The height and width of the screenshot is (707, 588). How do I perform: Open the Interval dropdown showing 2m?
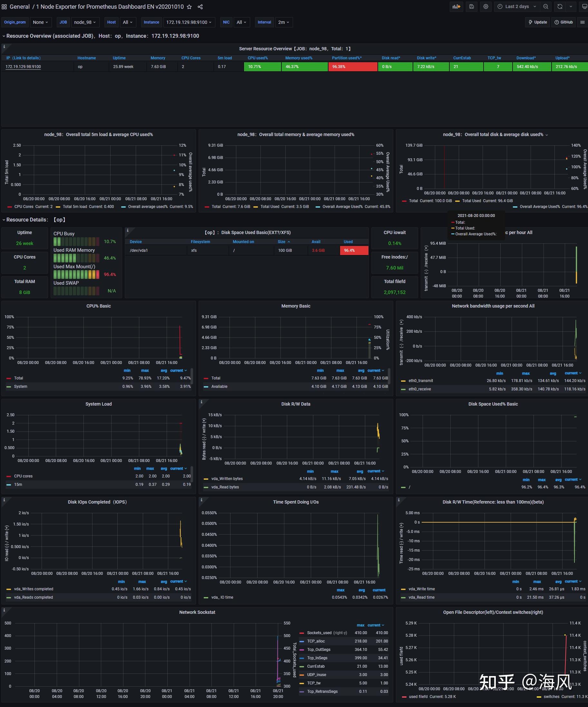[x=284, y=22]
